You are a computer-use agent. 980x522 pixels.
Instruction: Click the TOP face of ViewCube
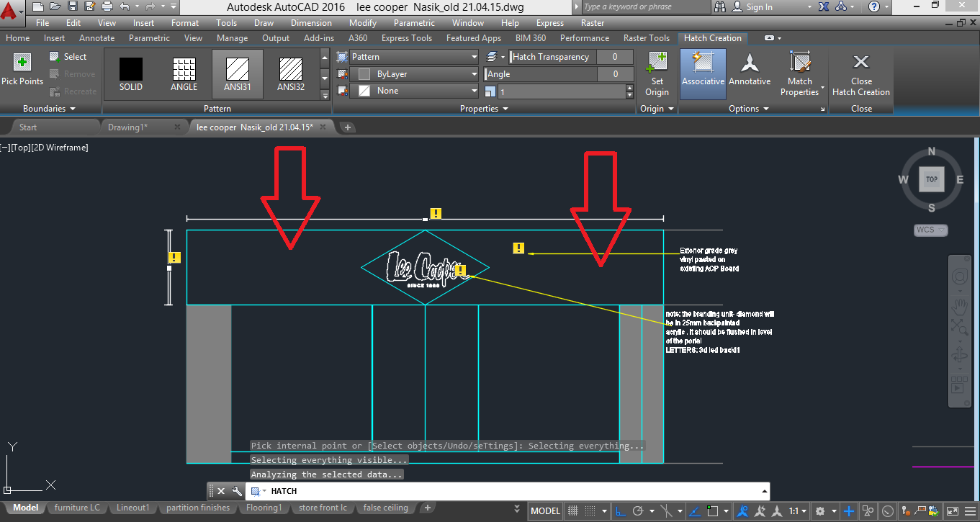(x=932, y=179)
